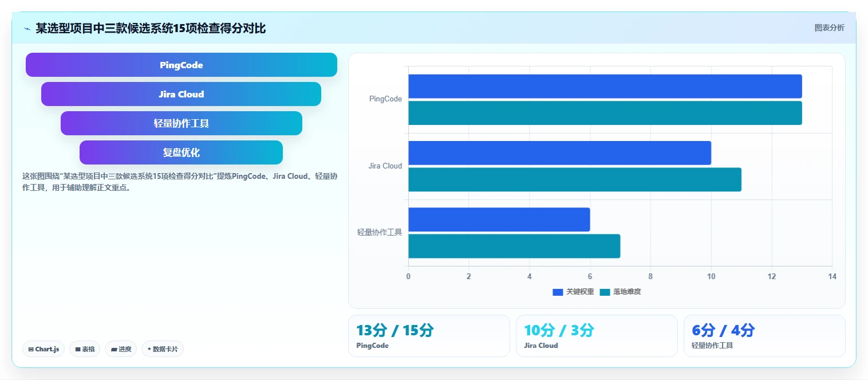Click the 表格 tag
The height and width of the screenshot is (380, 868).
coord(85,349)
